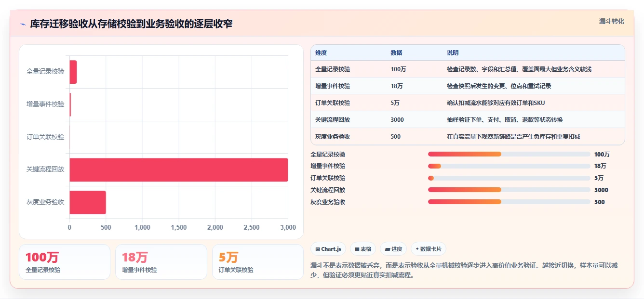Screen dimensions: 644x299
Task: Select the 订单关联校验 table row cell
Action: coord(333,103)
